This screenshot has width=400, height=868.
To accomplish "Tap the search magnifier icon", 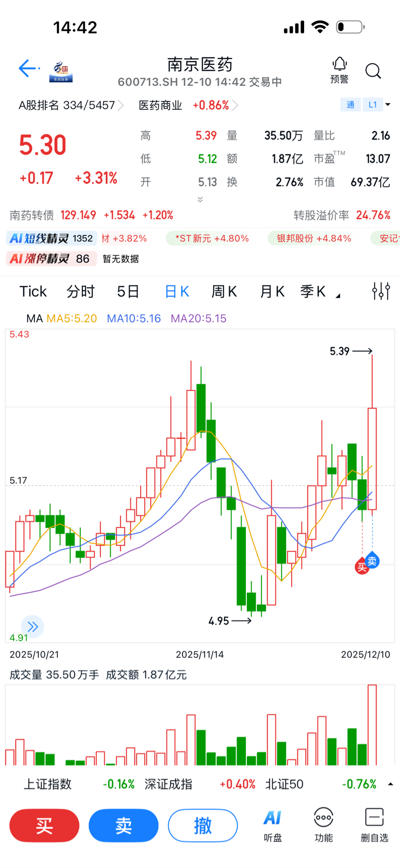I will click(x=373, y=71).
